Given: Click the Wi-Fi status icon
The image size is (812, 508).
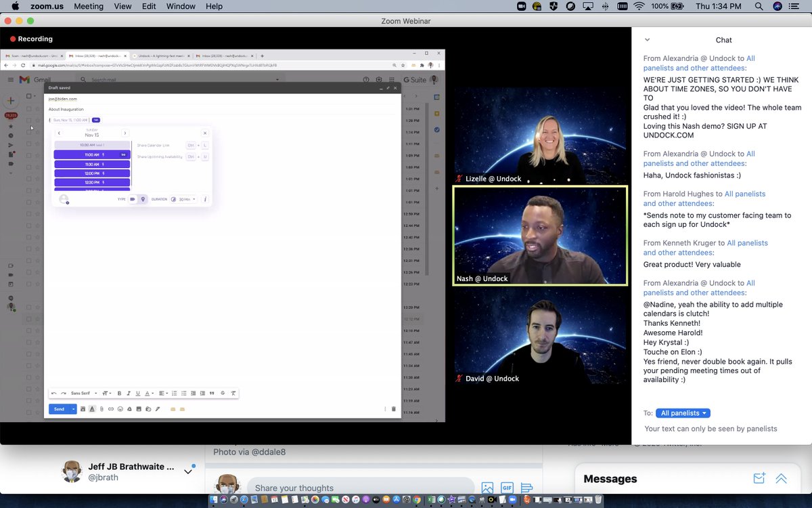Looking at the screenshot, I should click(639, 6).
